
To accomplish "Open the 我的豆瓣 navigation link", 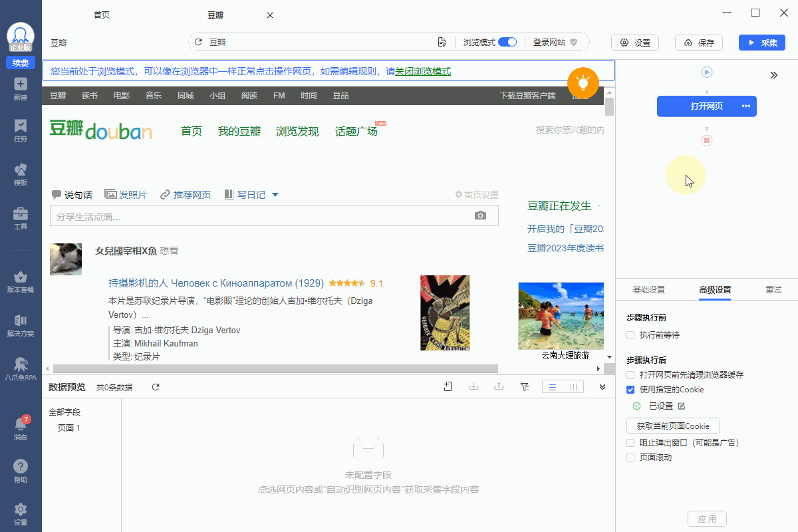I will [x=239, y=132].
